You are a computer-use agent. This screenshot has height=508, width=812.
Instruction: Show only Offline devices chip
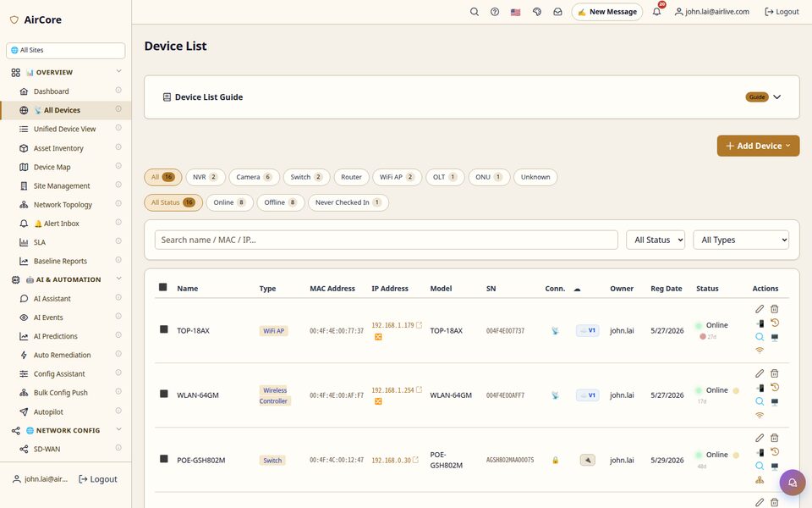point(281,202)
